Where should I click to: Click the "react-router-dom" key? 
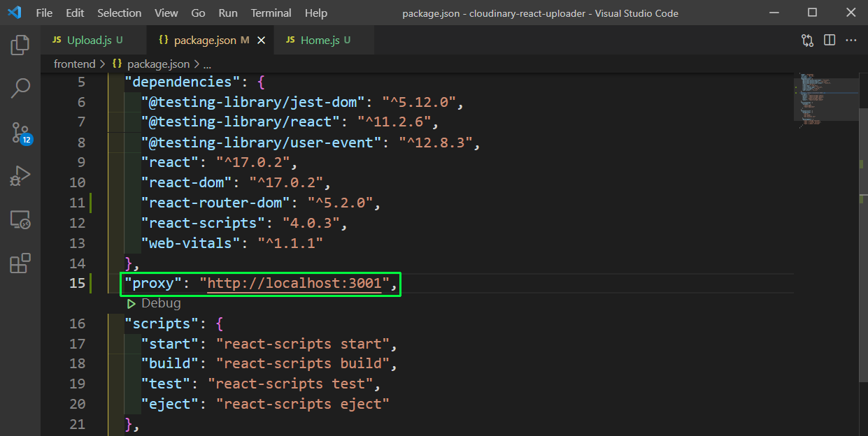215,203
